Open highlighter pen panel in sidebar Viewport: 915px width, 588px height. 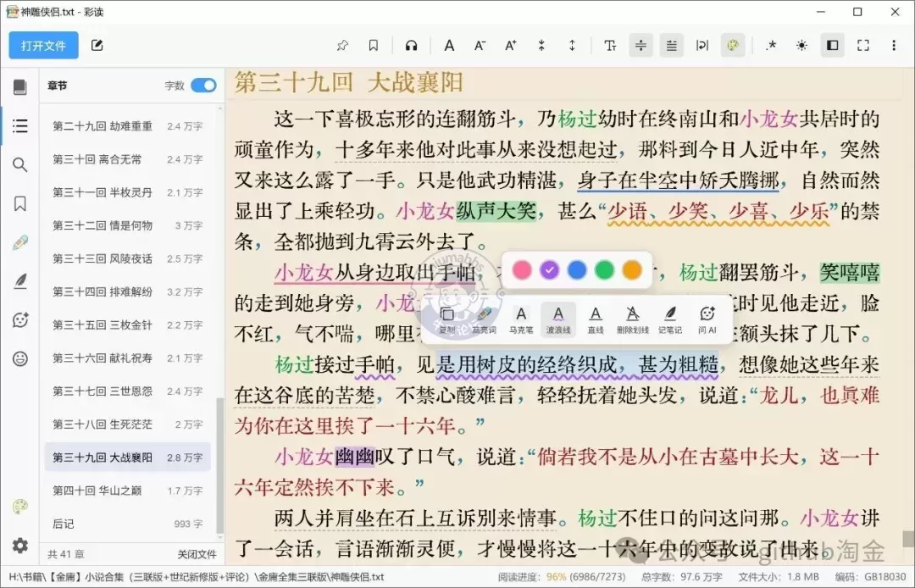(x=19, y=242)
